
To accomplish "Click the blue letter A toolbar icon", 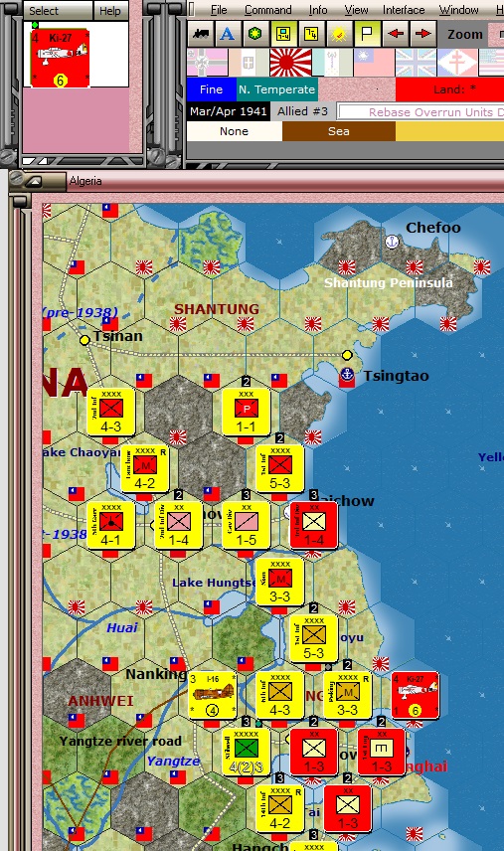I will [228, 34].
